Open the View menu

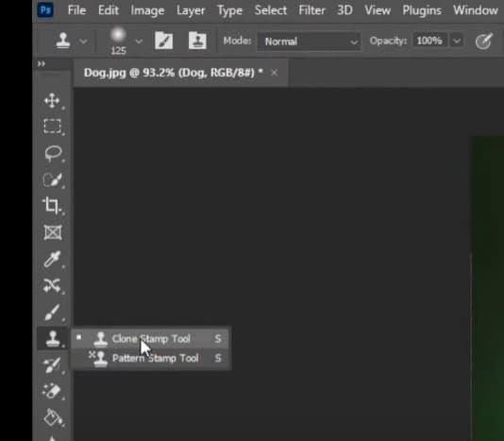[378, 10]
